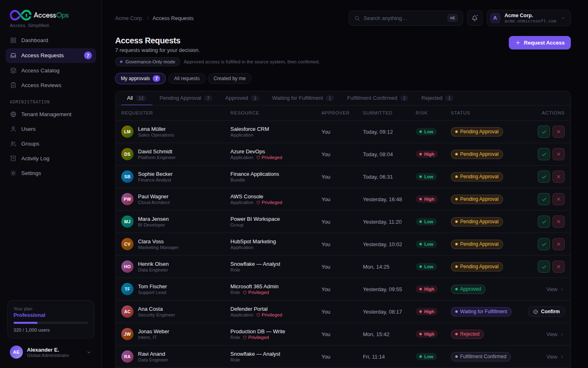
Task: Approve Mara Jensen's Power BI Workspace request
Action: coord(544,222)
